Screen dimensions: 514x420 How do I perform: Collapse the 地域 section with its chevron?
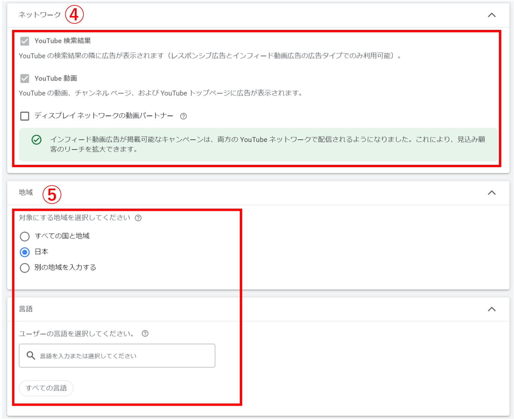point(492,193)
